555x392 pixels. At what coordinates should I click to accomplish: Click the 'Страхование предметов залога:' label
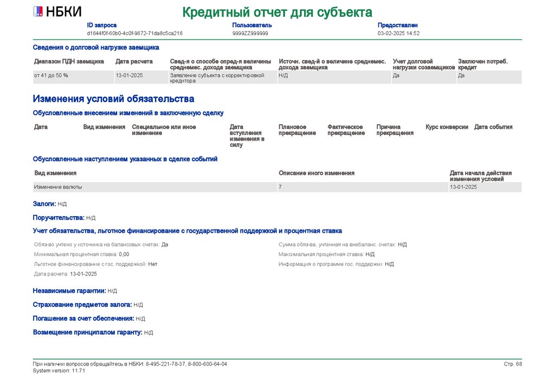[x=82, y=305]
